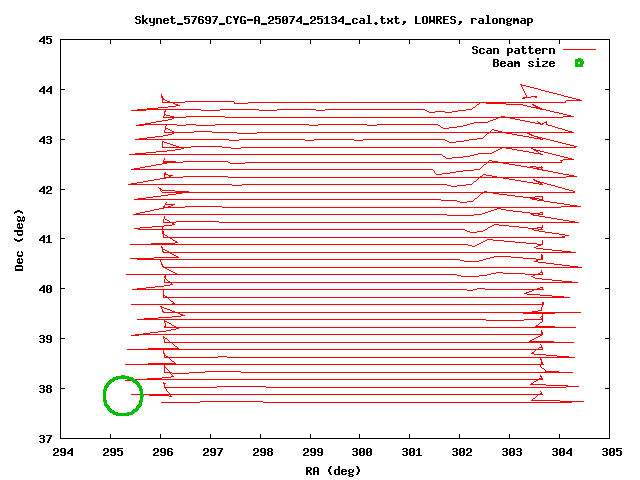Click the green Beam size legend marker

pyautogui.click(x=579, y=63)
